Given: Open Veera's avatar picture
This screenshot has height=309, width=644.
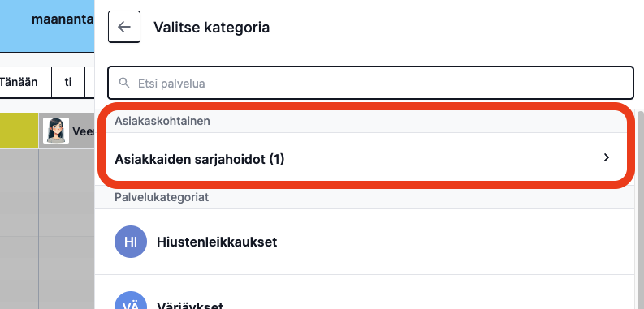Looking at the screenshot, I should pyautogui.click(x=56, y=131).
